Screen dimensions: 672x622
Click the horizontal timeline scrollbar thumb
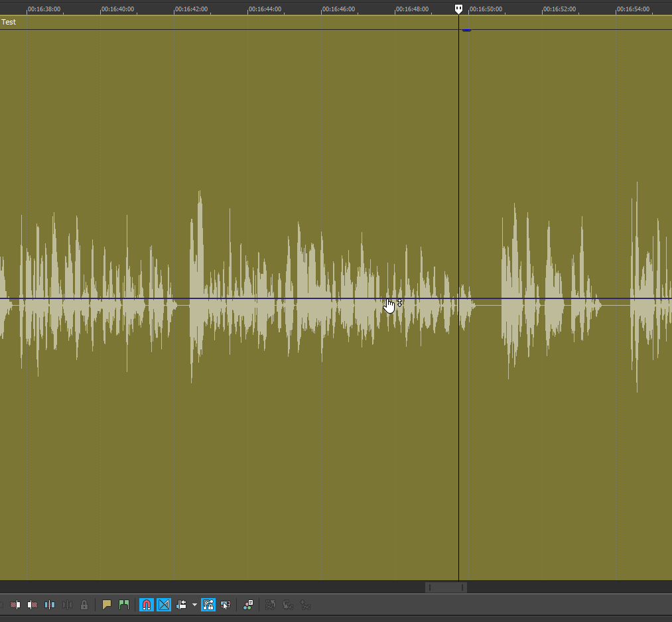tap(446, 588)
